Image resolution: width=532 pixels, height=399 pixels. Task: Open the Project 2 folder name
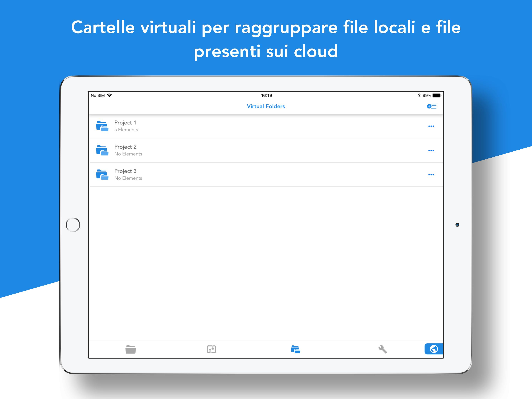pyautogui.click(x=125, y=147)
